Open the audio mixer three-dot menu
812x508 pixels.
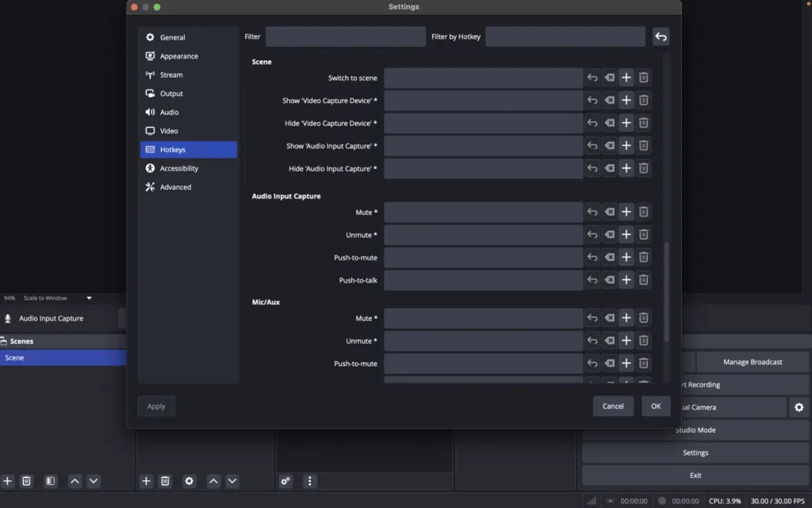tap(310, 481)
